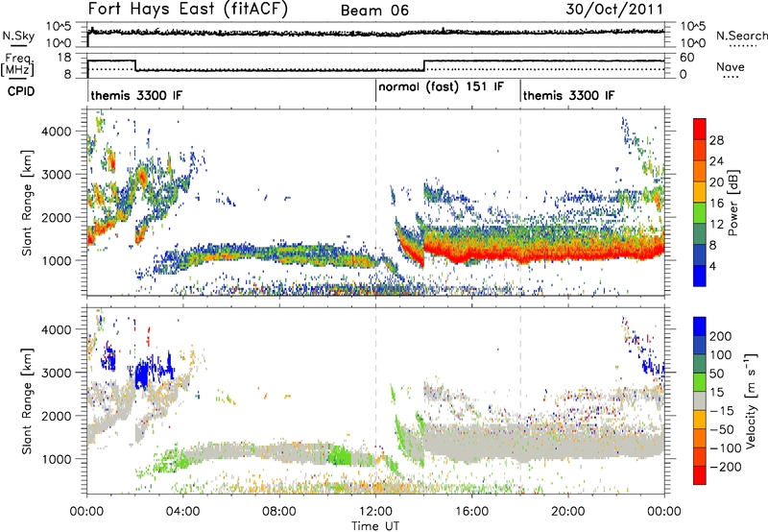Screen dimensions: 768x532
Task: Click the 20 value on Power colorbar
Action: pyautogui.click(x=716, y=182)
